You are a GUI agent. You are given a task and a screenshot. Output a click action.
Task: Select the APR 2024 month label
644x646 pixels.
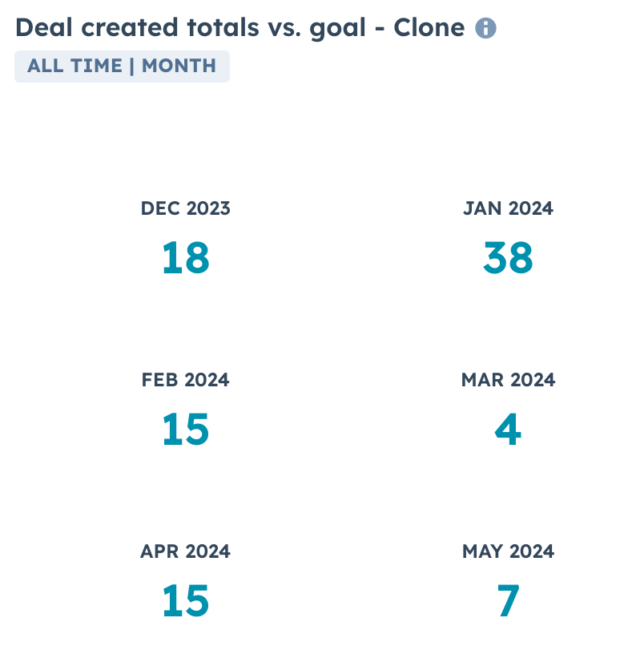pyautogui.click(x=185, y=551)
